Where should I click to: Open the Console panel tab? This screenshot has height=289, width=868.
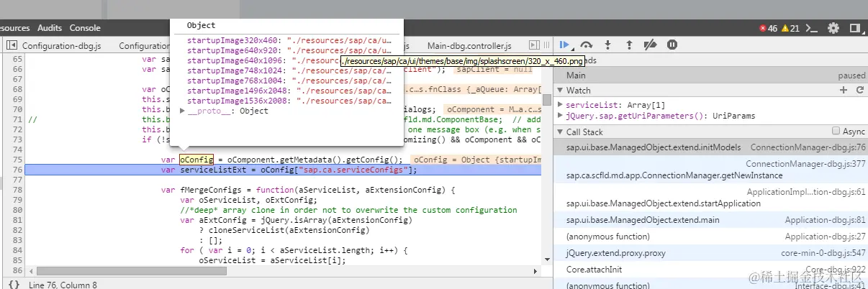point(85,28)
